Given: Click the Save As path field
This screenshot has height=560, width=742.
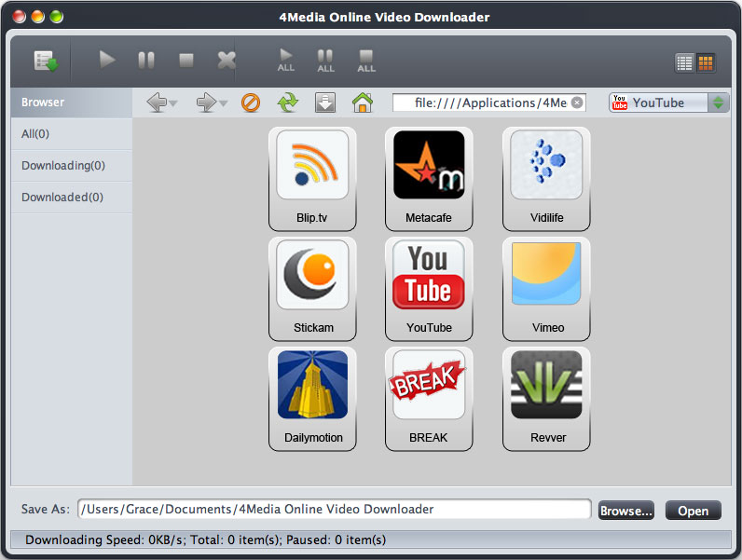Looking at the screenshot, I should [x=334, y=509].
